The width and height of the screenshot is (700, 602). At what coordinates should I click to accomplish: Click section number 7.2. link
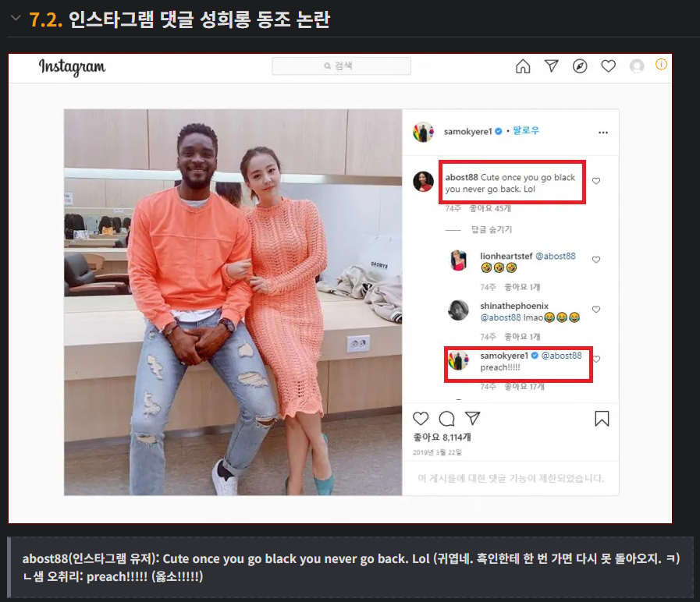pos(45,19)
